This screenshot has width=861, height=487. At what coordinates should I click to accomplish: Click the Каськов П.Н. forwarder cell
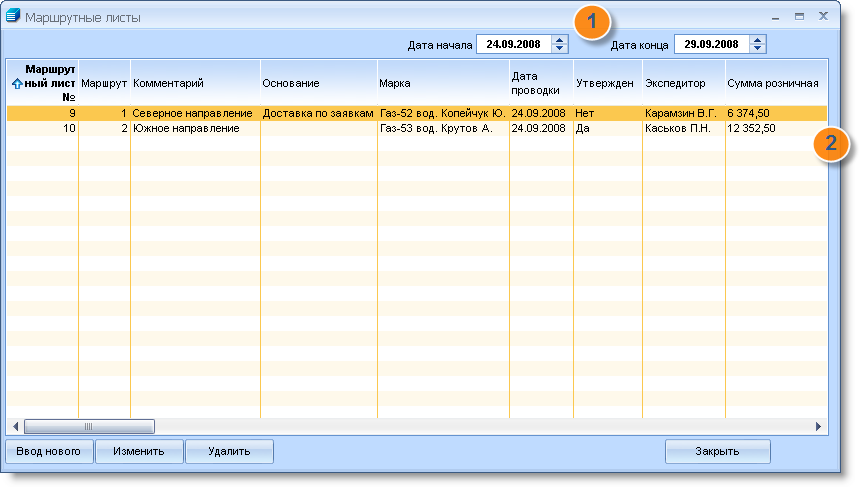point(684,128)
